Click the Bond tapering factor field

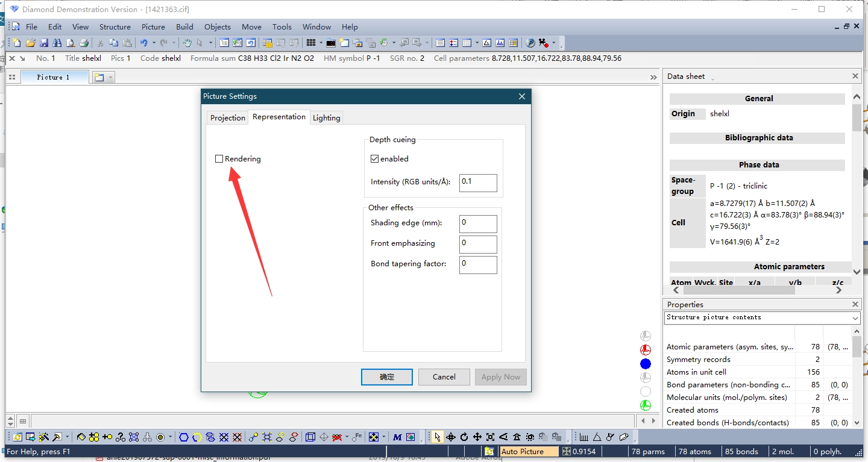pos(478,265)
